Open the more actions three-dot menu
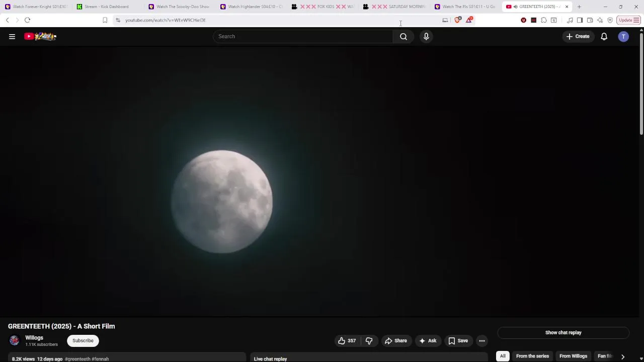The image size is (644, 362). (482, 341)
